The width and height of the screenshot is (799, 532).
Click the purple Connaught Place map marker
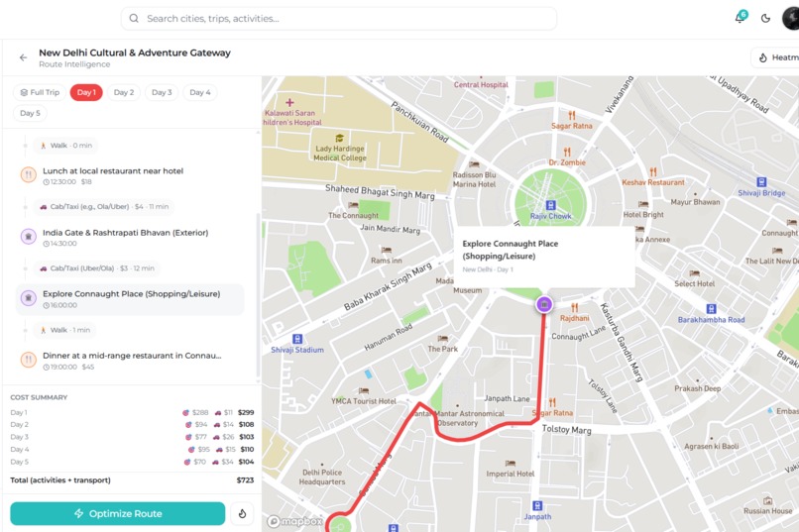click(544, 304)
